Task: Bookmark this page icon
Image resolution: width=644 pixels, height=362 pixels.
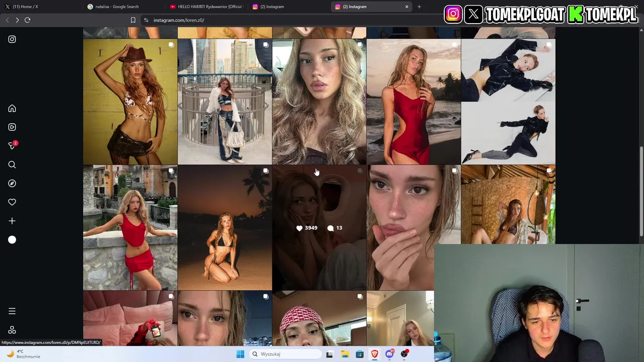Action: [133, 20]
